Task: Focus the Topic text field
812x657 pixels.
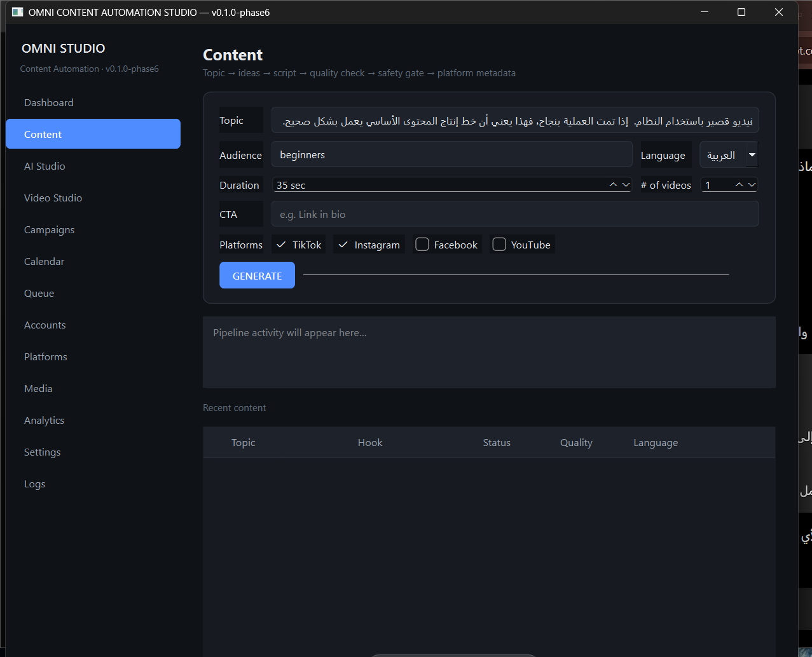Action: click(515, 120)
